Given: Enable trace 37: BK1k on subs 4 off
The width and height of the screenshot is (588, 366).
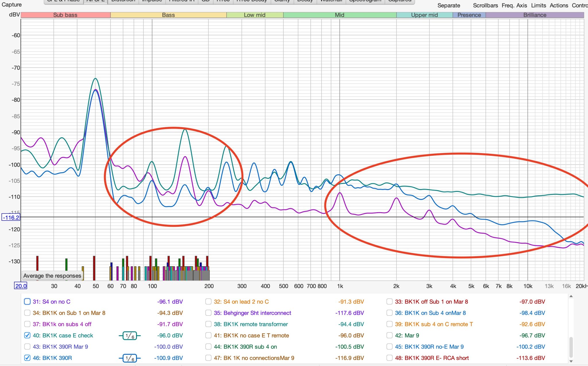Looking at the screenshot, I should point(27,324).
